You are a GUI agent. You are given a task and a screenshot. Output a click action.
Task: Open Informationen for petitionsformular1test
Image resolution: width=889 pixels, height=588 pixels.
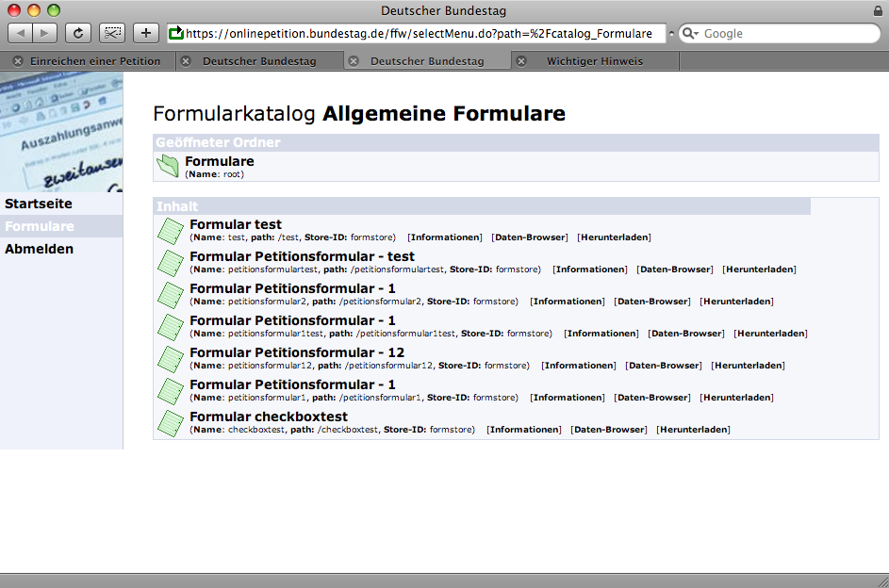click(601, 334)
